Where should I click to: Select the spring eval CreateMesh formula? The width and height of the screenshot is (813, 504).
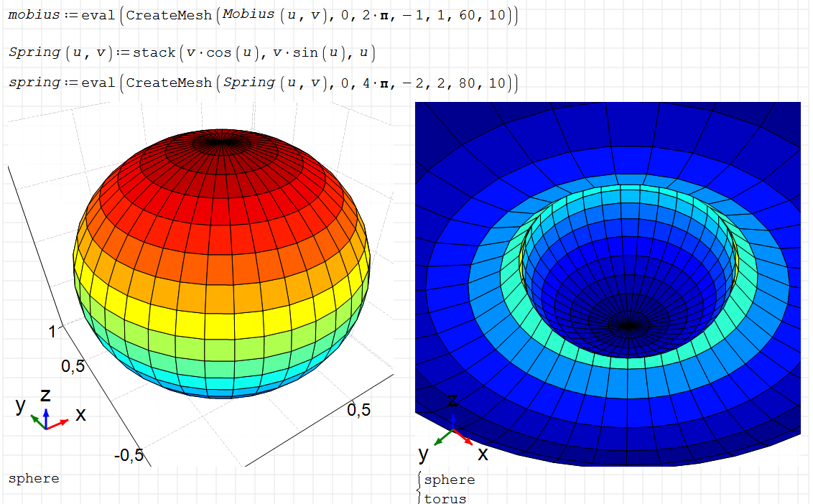[x=262, y=83]
